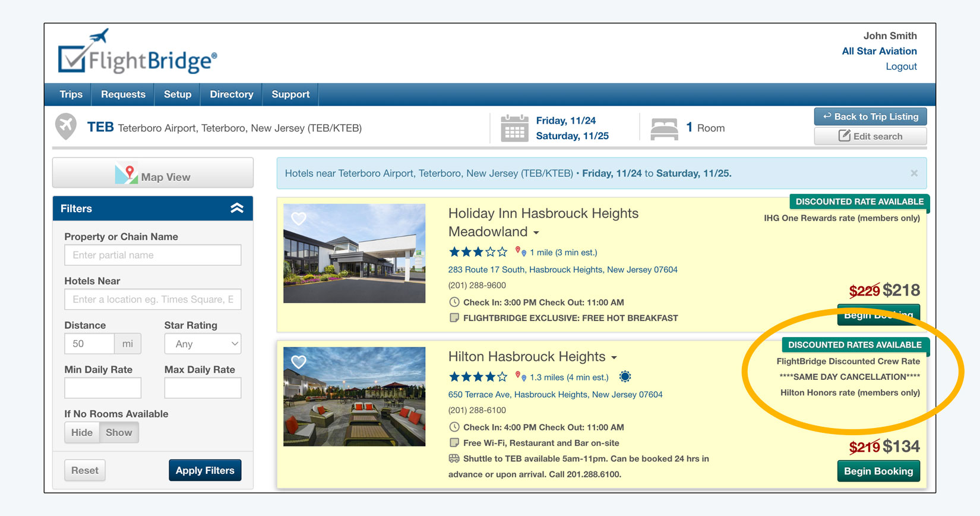Open the Star Rating dropdown

pos(203,344)
